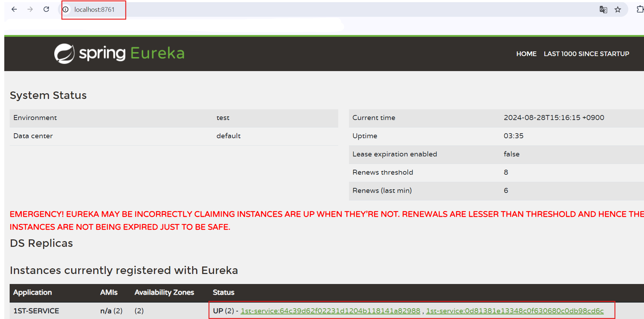The height and width of the screenshot is (319, 644).
Task: Select the Renews threshold label
Action: (383, 173)
